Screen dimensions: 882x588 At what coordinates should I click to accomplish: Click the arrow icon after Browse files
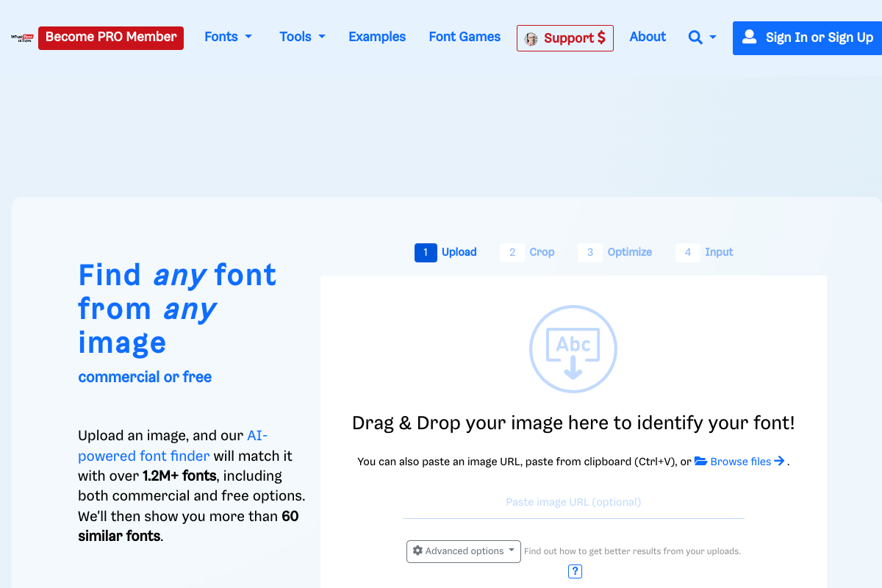pos(780,462)
